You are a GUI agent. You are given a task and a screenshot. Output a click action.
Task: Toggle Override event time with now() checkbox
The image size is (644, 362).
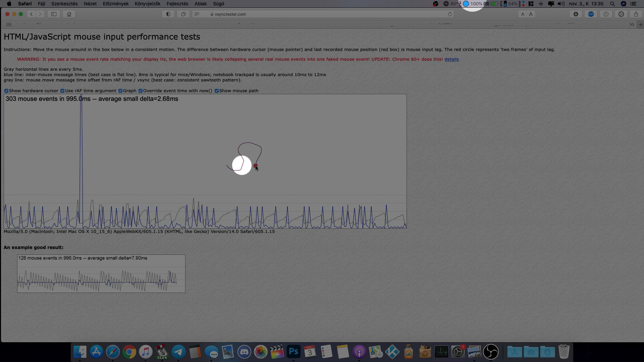point(141,91)
